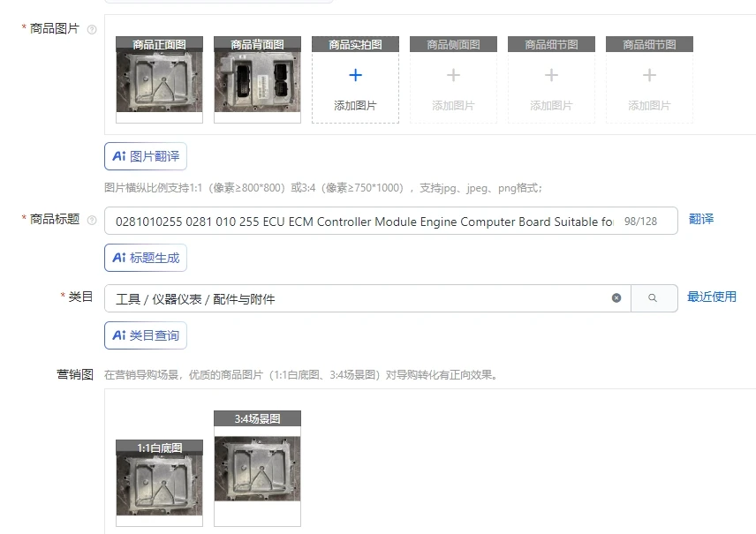Click the 翻译 link beside the title
The image size is (756, 534).
click(701, 219)
